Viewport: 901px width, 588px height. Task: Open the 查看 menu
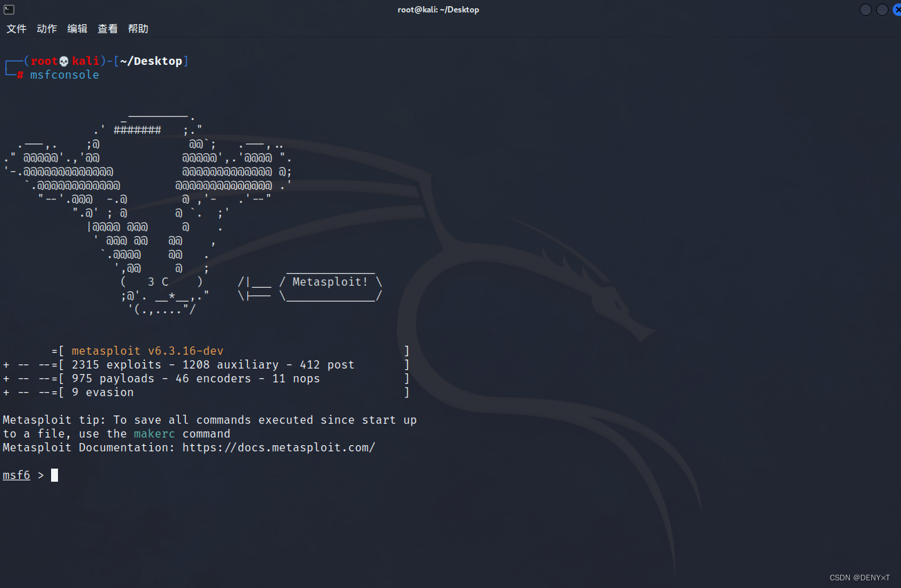108,28
